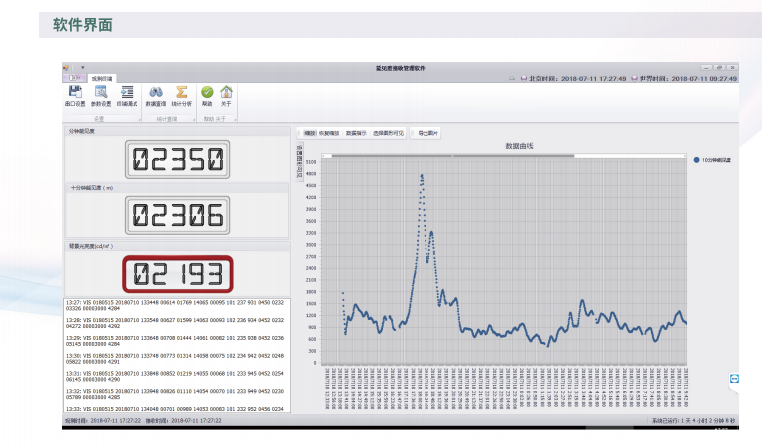This screenshot has width=762, height=447.
Task: Expand the statistics query ribbon group launcher
Action: pyautogui.click(x=194, y=120)
